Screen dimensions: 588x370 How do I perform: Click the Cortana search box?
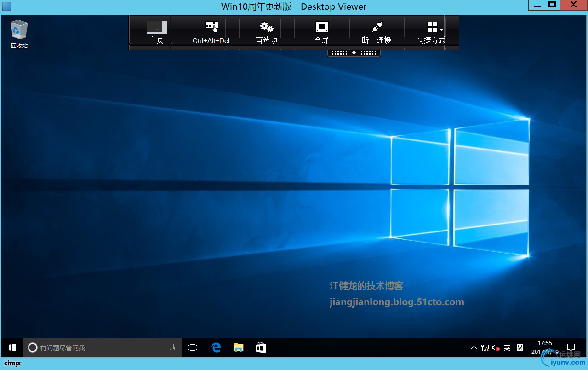click(103, 347)
